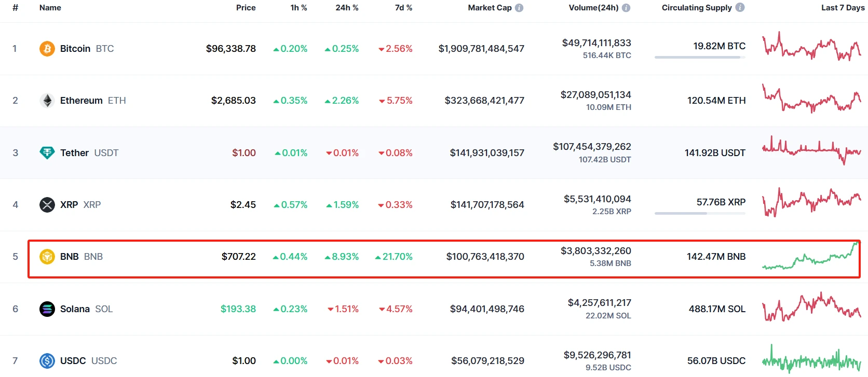Viewport: 868px width, 377px height.
Task: Sort by the Name column header
Action: pos(50,8)
